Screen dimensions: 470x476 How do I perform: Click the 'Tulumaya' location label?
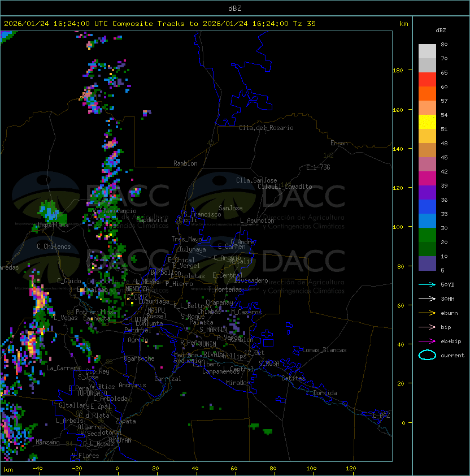[x=193, y=249]
